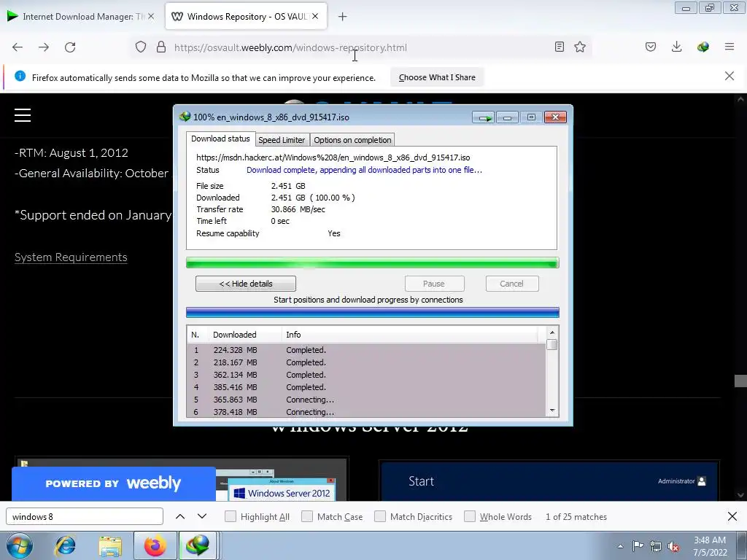Screen dimensions: 747x560
Task: Bookmark this page with the star icon
Action: (580, 47)
